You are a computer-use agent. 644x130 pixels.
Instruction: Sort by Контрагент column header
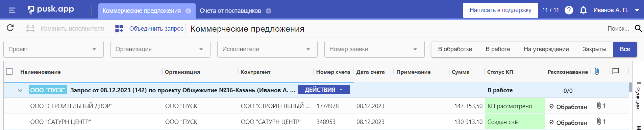[255, 72]
